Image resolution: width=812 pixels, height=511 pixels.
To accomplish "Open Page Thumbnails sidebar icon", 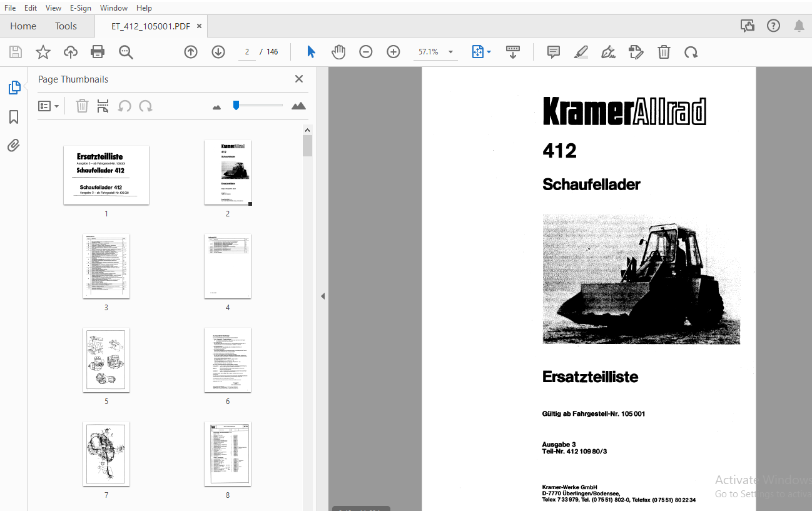I will coord(14,88).
